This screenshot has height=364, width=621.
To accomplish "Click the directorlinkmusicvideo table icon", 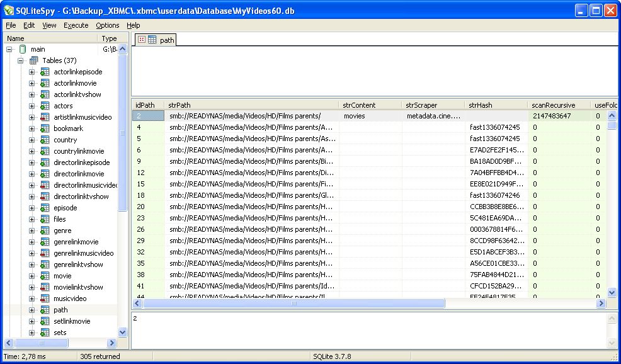I will coord(45,185).
